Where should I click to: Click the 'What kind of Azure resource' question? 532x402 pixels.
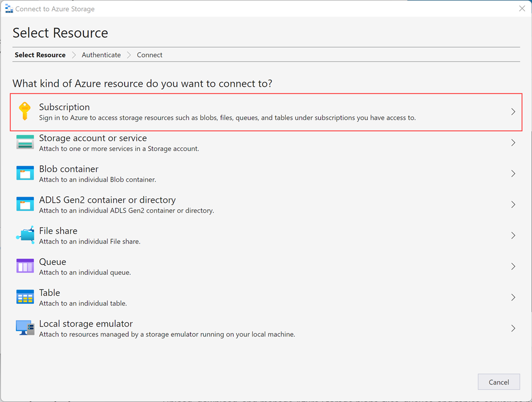(x=142, y=83)
